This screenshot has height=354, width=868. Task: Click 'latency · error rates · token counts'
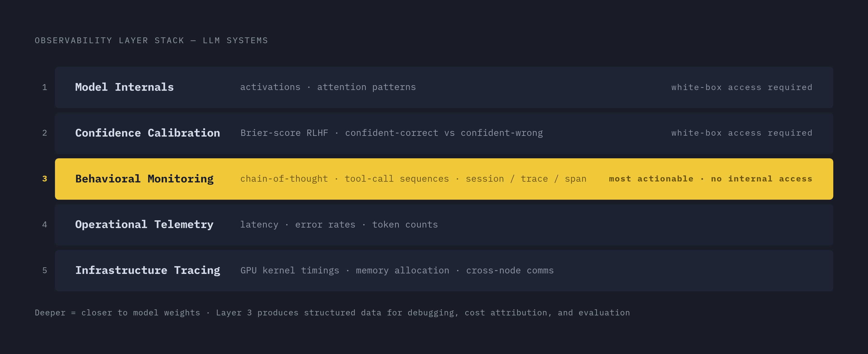click(339, 224)
